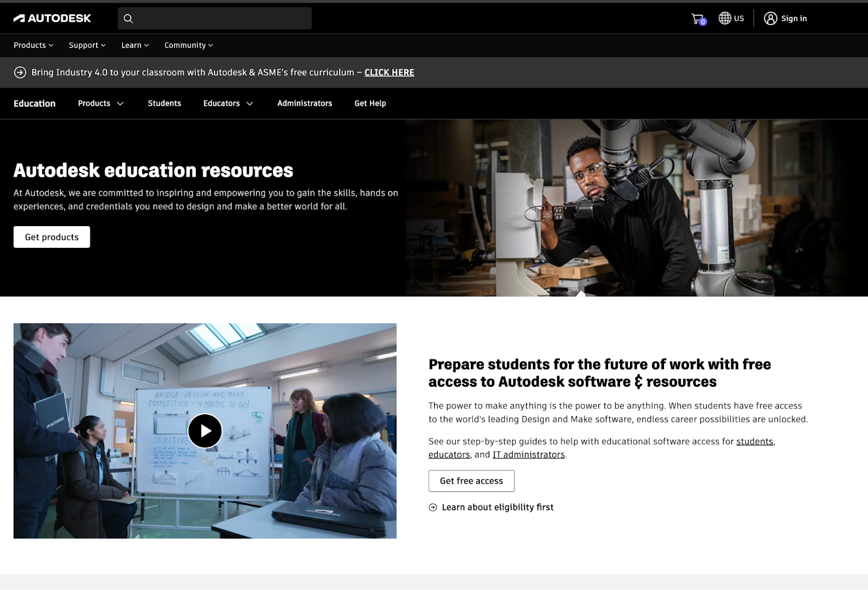The image size is (868, 590).
Task: Open the Learn dropdown menu
Action: (135, 46)
